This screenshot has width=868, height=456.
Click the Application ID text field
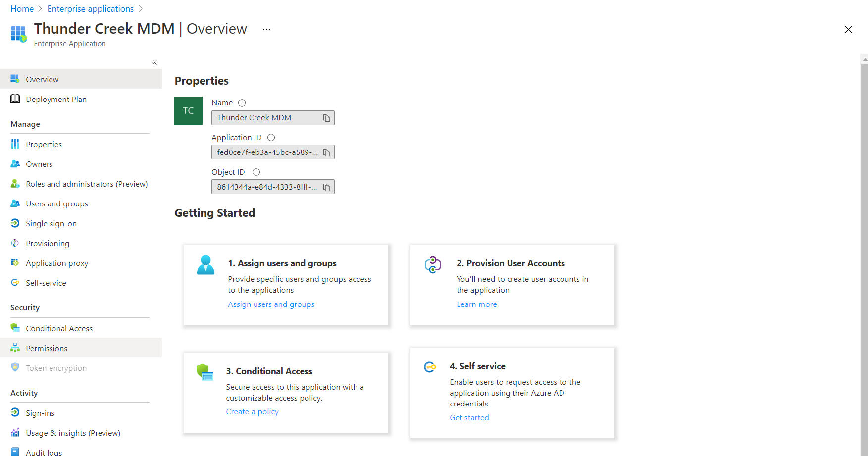click(x=267, y=152)
